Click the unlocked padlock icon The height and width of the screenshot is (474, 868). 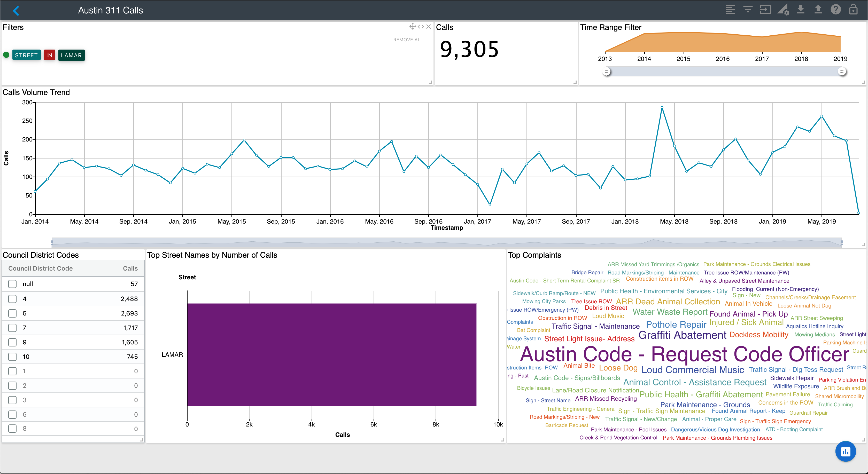(x=853, y=9)
